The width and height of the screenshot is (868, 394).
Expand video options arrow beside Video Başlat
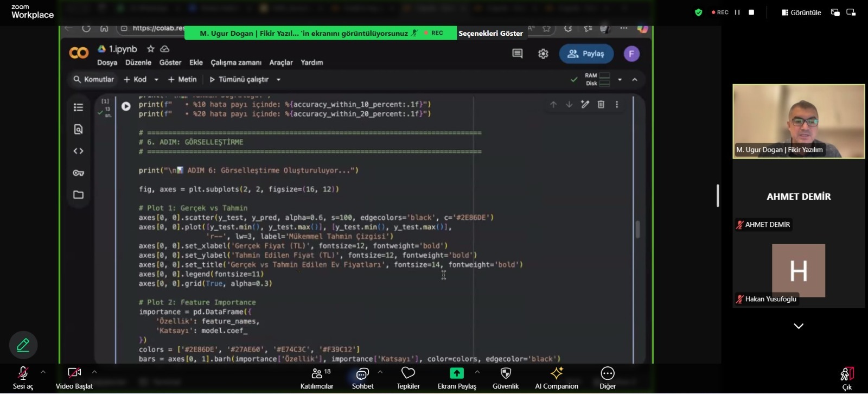94,372
